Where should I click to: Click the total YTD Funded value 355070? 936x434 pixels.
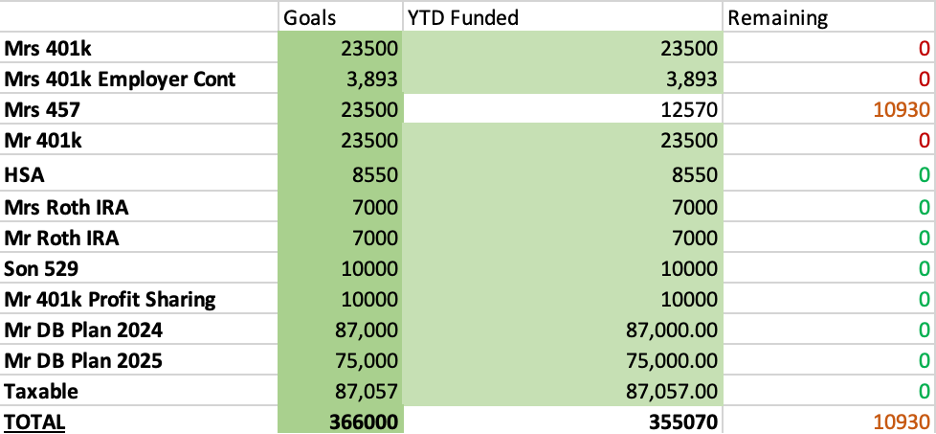(x=681, y=421)
